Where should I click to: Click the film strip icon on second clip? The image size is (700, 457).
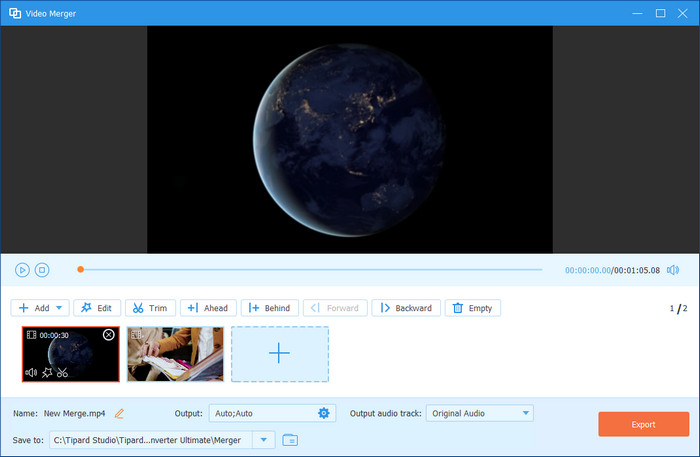[x=136, y=334]
